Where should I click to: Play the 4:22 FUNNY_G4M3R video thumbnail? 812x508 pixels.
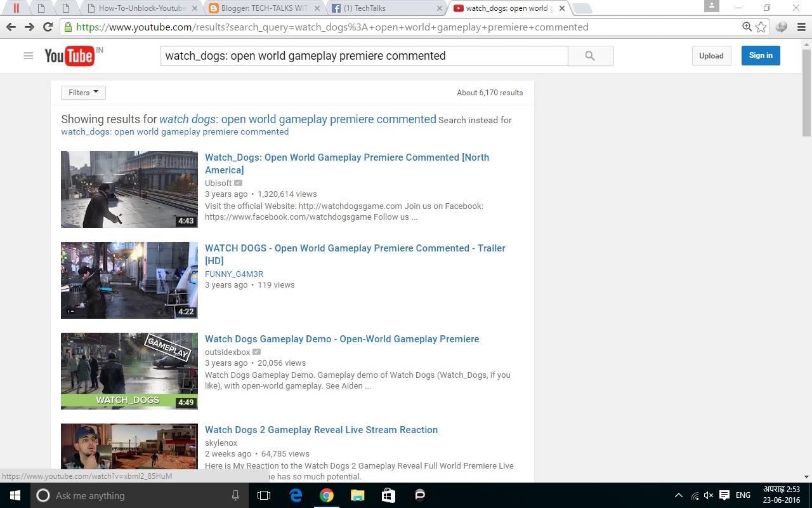[129, 280]
